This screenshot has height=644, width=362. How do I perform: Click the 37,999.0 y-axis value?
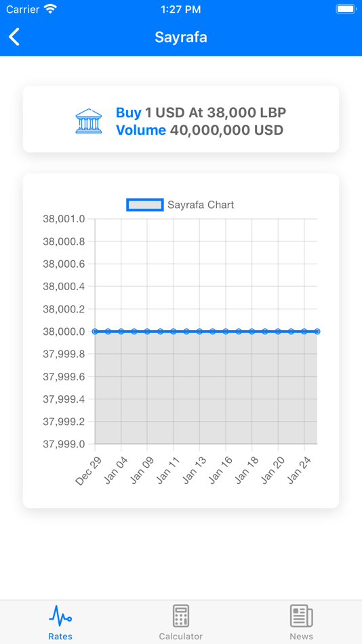(64, 444)
